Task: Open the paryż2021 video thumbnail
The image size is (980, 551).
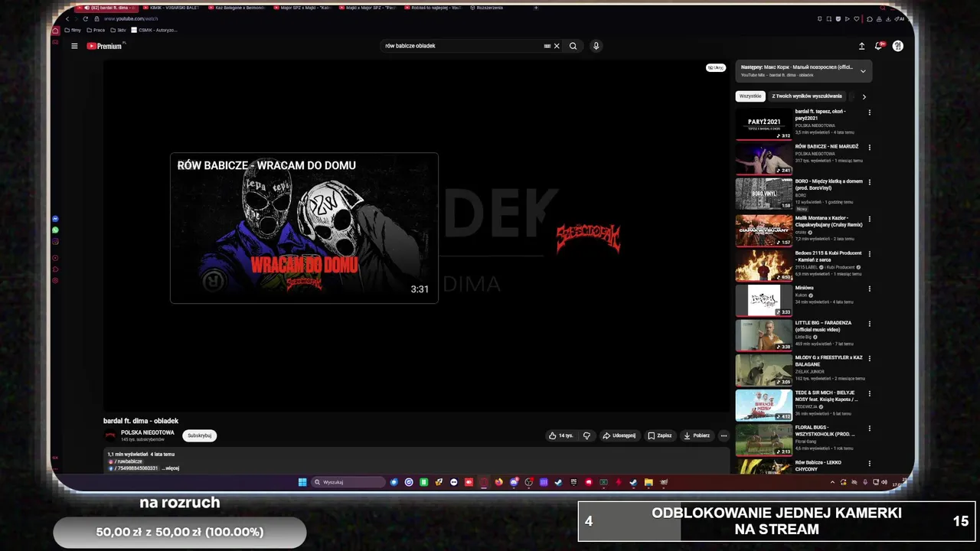Action: tap(764, 125)
